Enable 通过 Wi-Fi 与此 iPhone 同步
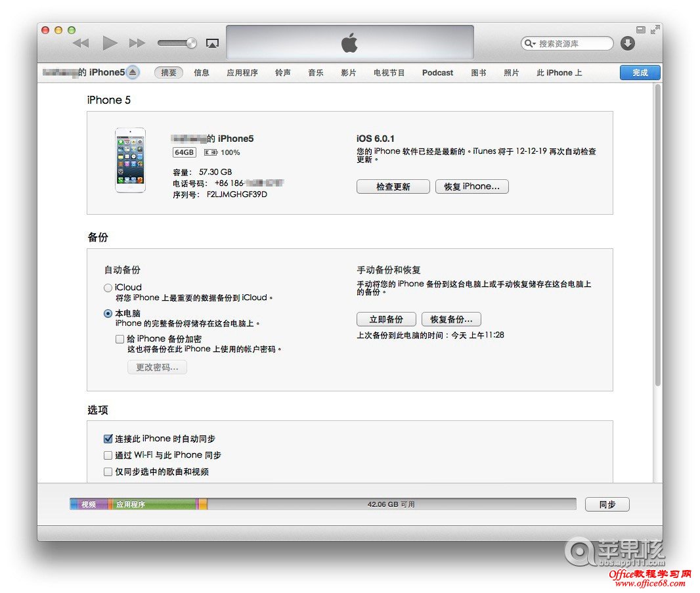 (x=108, y=455)
